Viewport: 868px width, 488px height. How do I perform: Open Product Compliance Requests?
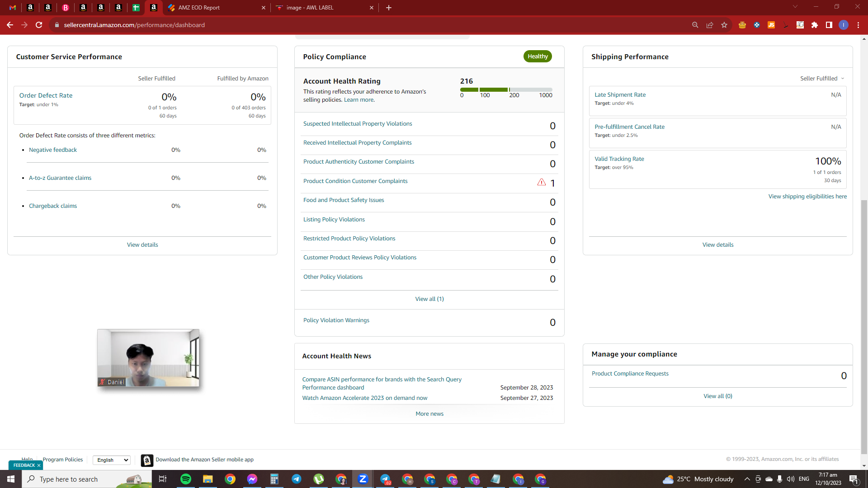coord(630,374)
